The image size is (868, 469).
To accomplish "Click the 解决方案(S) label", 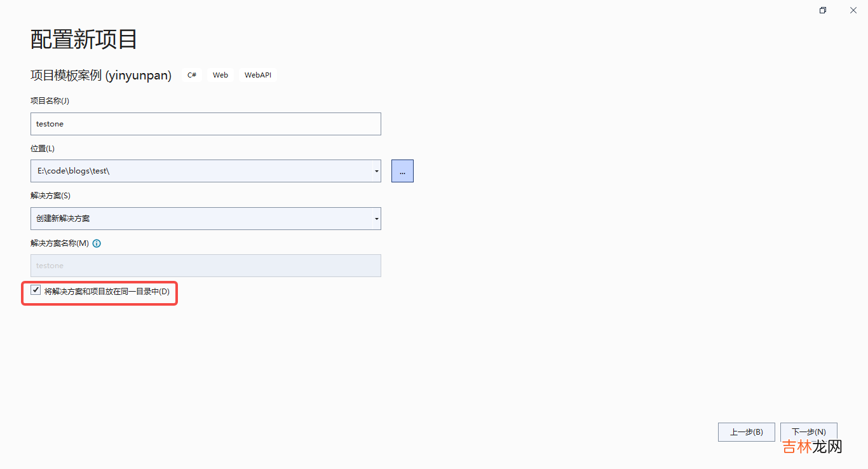I will 50,196.
